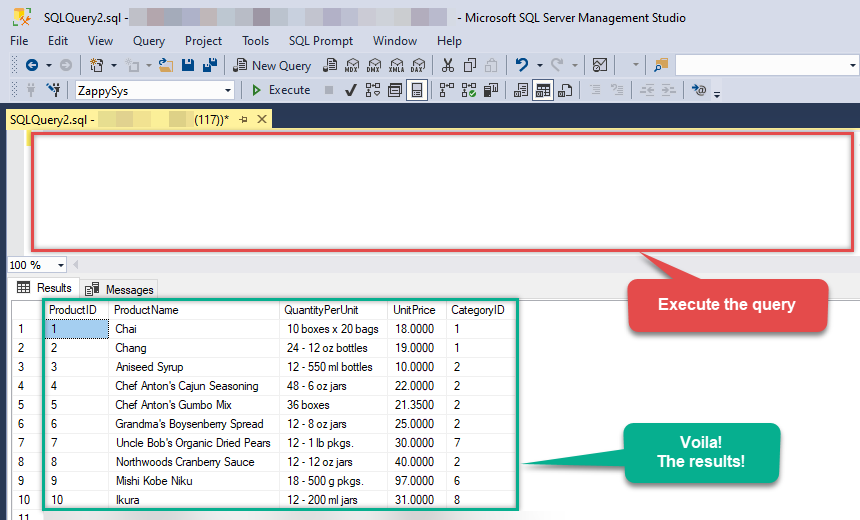Click the Find in Files icon

(x=661, y=65)
